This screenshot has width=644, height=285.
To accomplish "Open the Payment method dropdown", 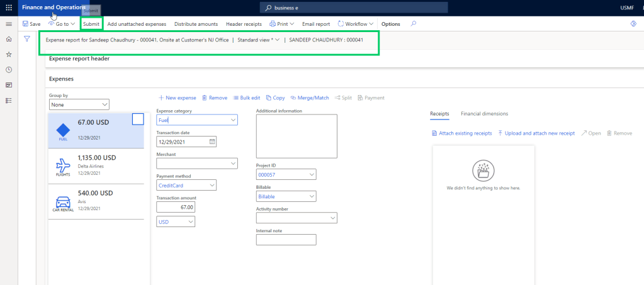I will tap(212, 185).
